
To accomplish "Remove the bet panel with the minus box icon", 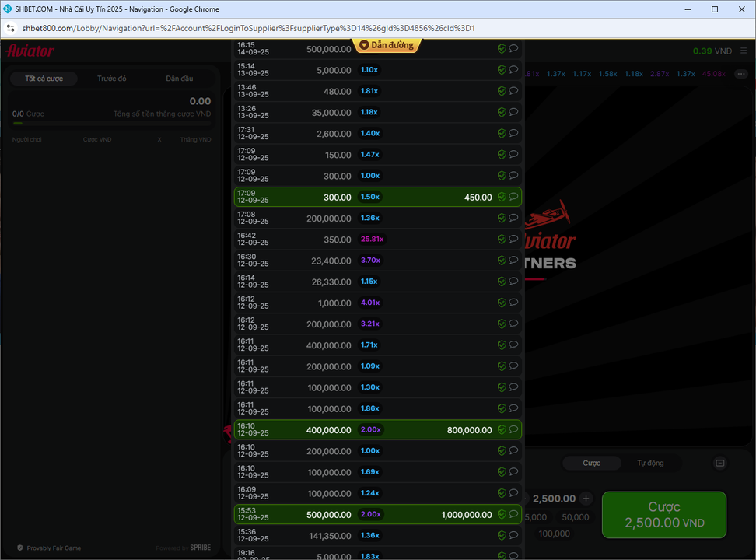I will click(719, 464).
